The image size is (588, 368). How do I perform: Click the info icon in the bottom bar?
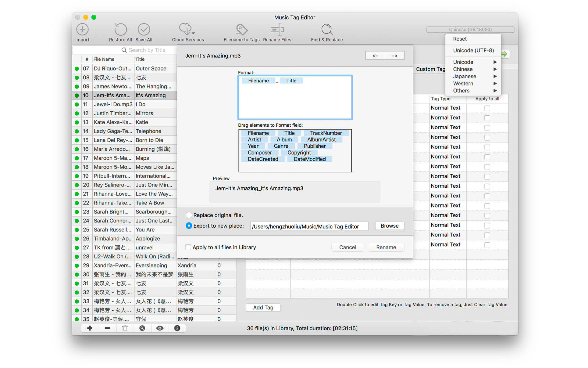click(177, 328)
